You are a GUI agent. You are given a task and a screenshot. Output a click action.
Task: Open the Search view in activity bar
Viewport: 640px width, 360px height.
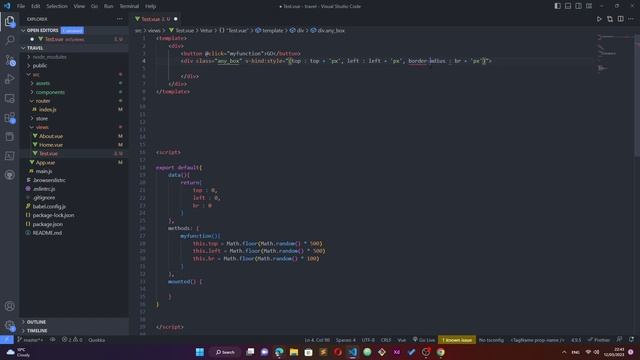point(9,40)
